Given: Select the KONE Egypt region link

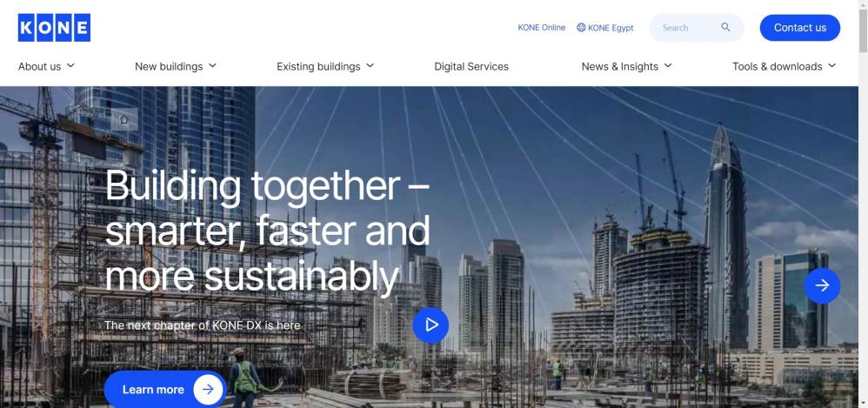Looking at the screenshot, I should pos(611,28).
